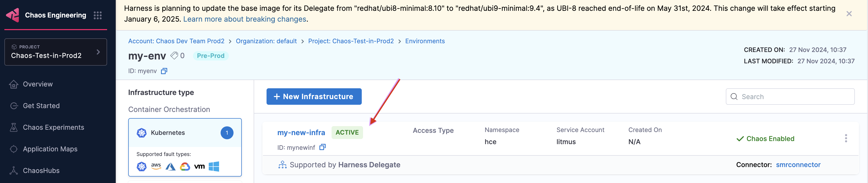Open Account: Chaos Dev Team Prod2 breadcrumb
Viewport: 868px width, 183px height.
tap(176, 41)
